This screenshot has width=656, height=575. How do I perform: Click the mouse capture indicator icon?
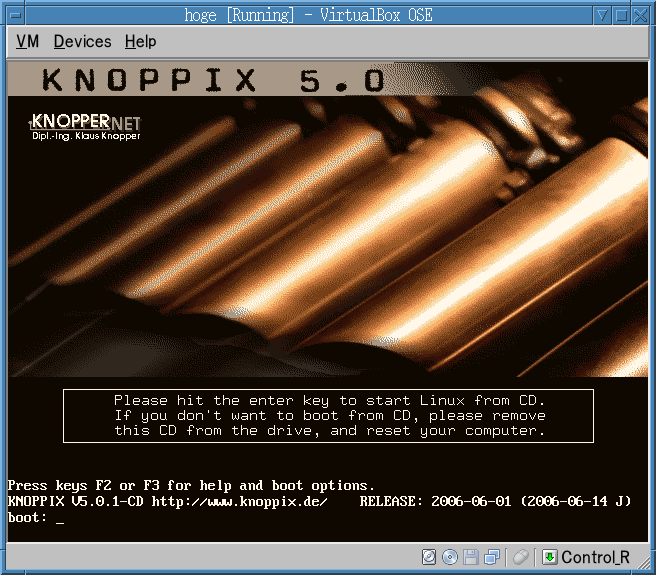tap(521, 557)
